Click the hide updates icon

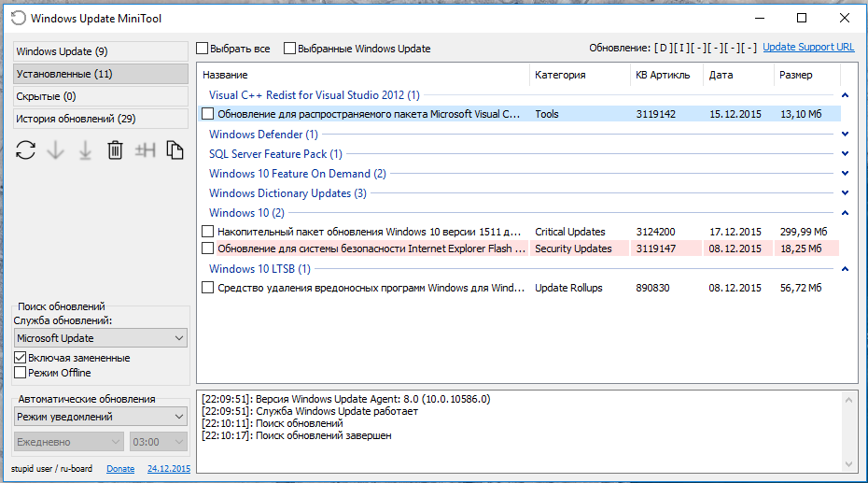tap(145, 149)
